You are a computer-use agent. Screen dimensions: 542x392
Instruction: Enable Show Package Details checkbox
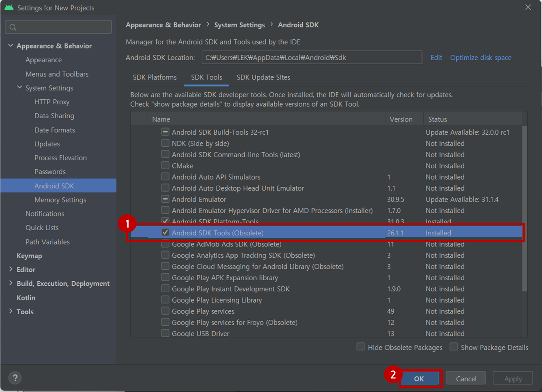point(454,347)
